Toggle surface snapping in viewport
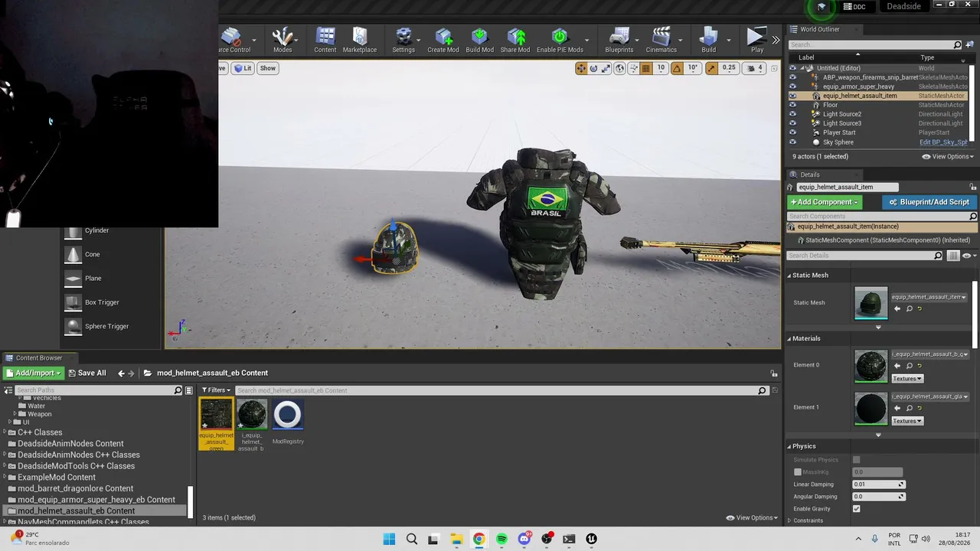 coord(633,68)
